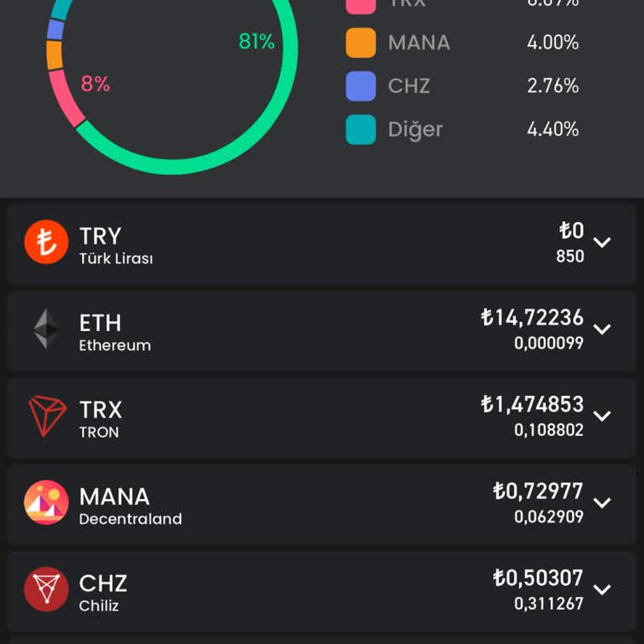Click the blue CHZ legend swatch
Screen dimensions: 644x644
click(361, 86)
